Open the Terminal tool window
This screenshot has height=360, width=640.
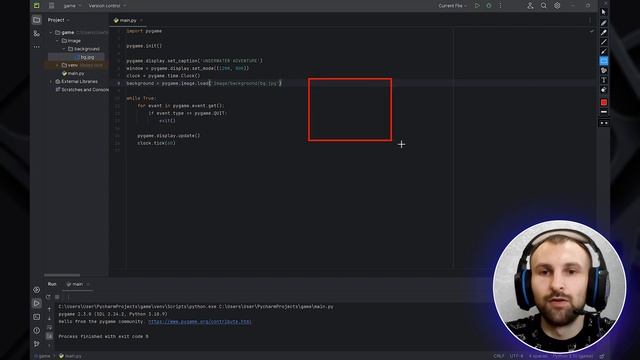point(36,317)
